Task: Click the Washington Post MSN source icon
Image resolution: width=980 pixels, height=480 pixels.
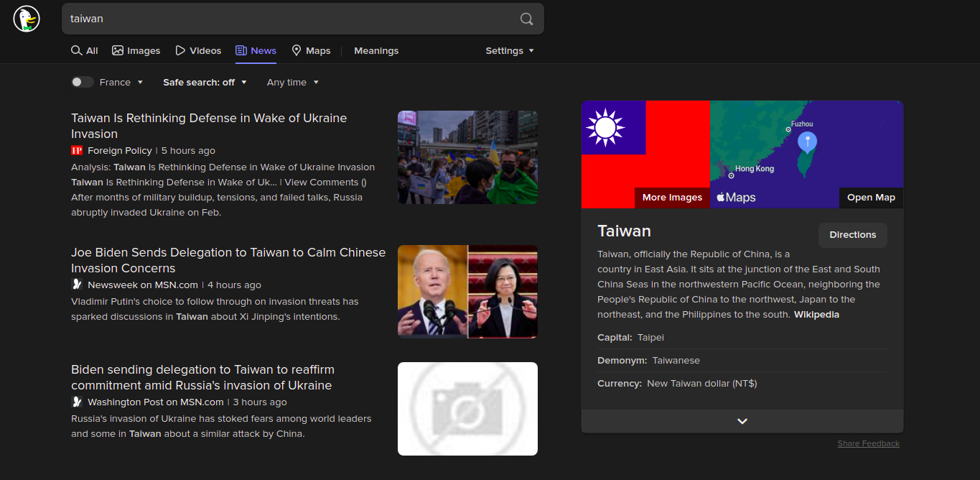Action: pyautogui.click(x=77, y=402)
